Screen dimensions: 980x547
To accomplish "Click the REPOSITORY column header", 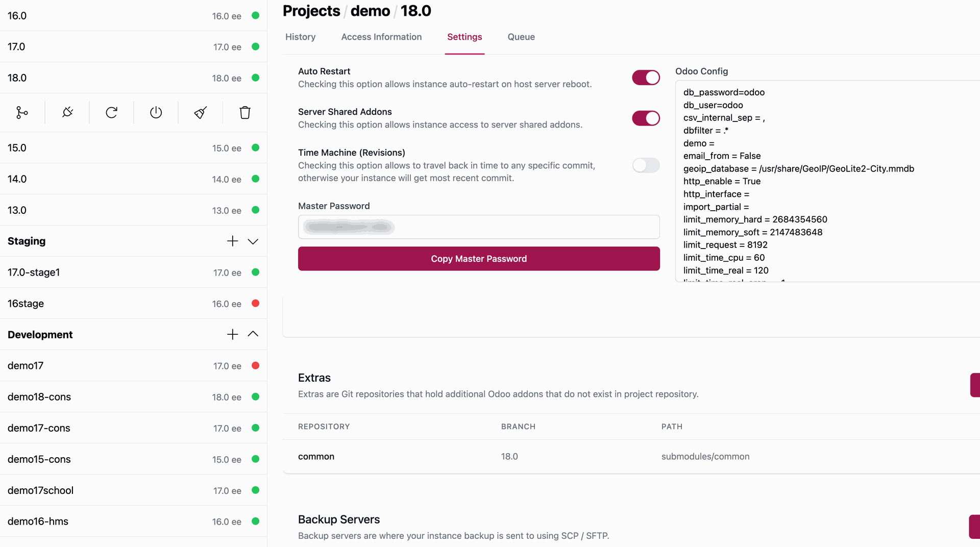I will point(324,427).
